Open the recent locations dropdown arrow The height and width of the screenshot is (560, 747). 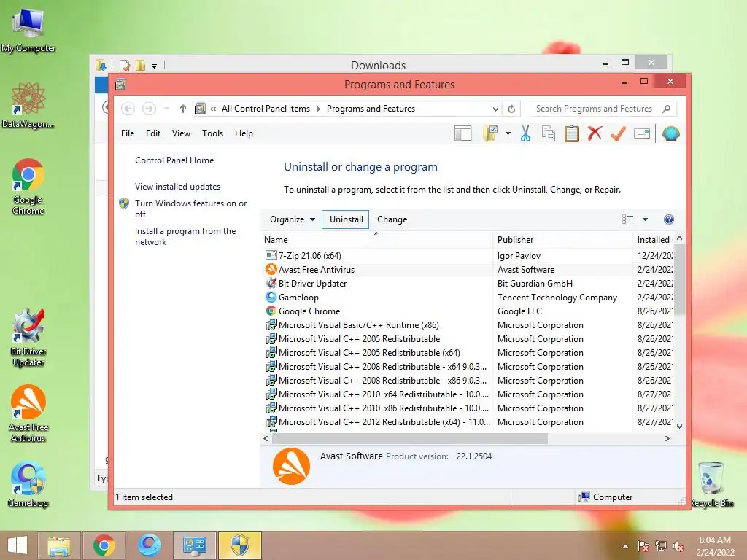coord(166,109)
